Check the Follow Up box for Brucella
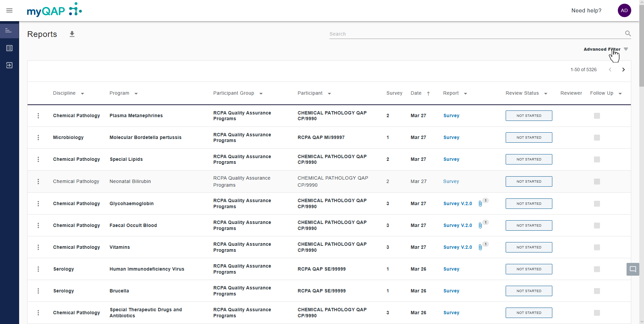The height and width of the screenshot is (324, 644). [597, 291]
